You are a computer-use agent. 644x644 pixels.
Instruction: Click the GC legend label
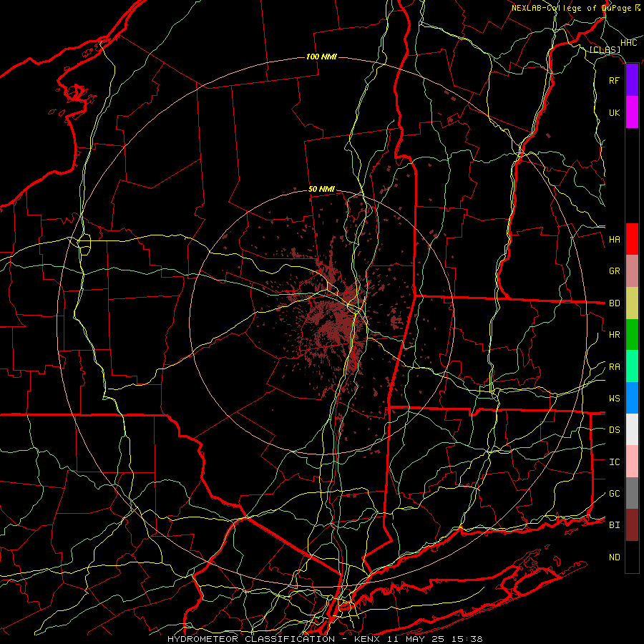[614, 494]
